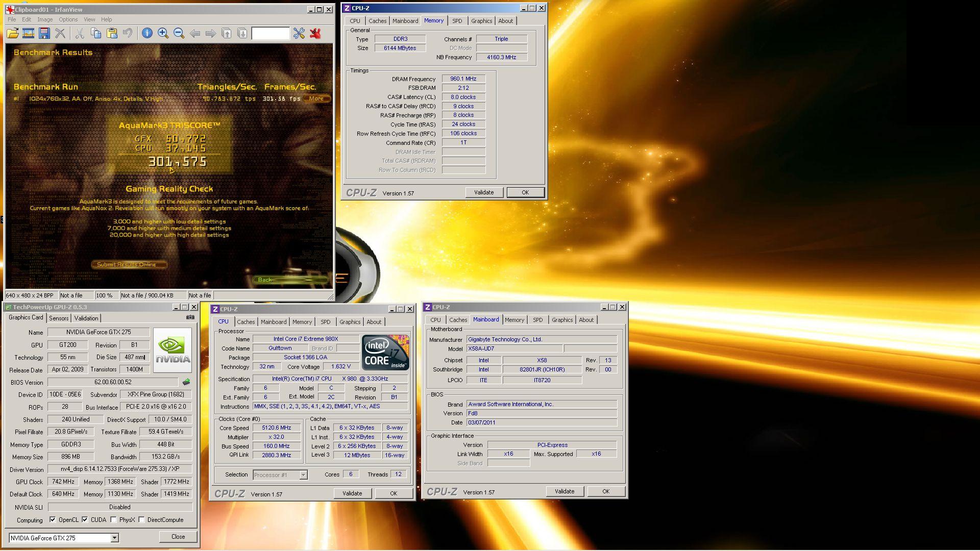Image resolution: width=980 pixels, height=551 pixels.
Task: Cut selection with the scissors icon
Action: [80, 33]
